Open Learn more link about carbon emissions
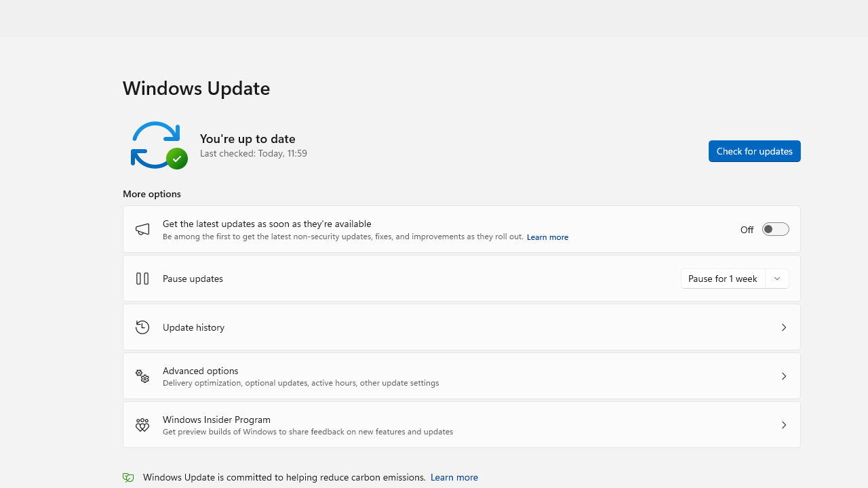 pos(454,477)
